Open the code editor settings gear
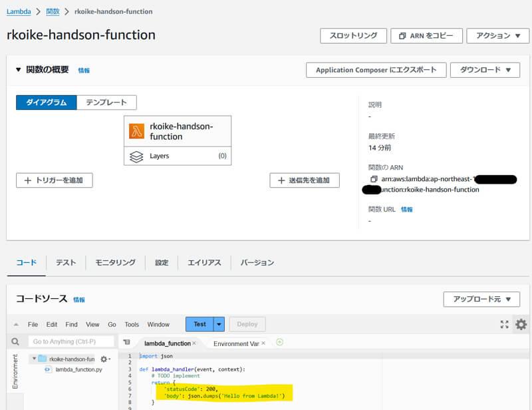 (521, 324)
